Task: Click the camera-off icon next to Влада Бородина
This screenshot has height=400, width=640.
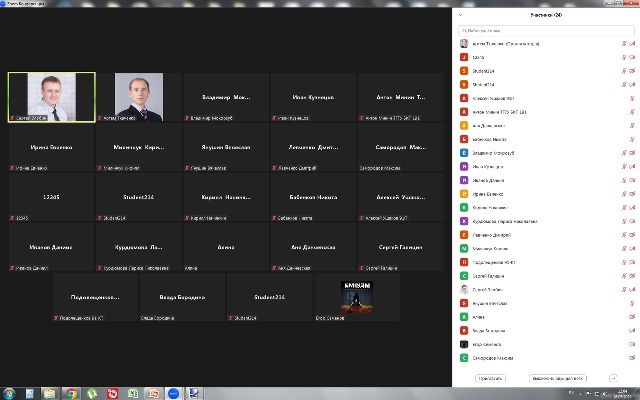Action: coord(634,329)
